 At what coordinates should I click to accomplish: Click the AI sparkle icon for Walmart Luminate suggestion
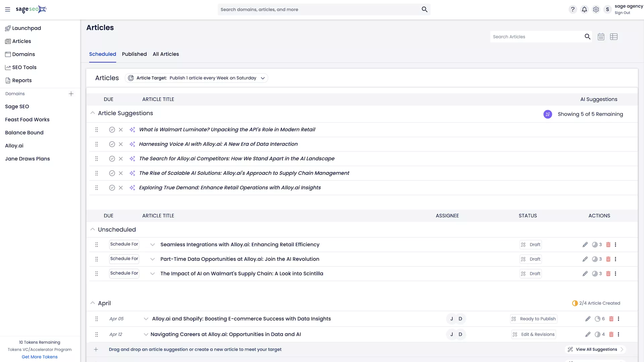pos(132,130)
